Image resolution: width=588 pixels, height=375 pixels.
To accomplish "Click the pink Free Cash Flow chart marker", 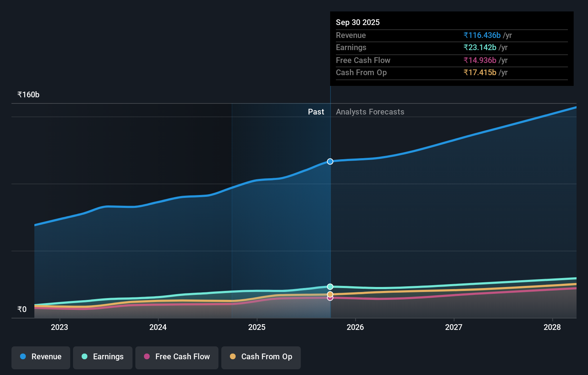I will coord(330,298).
